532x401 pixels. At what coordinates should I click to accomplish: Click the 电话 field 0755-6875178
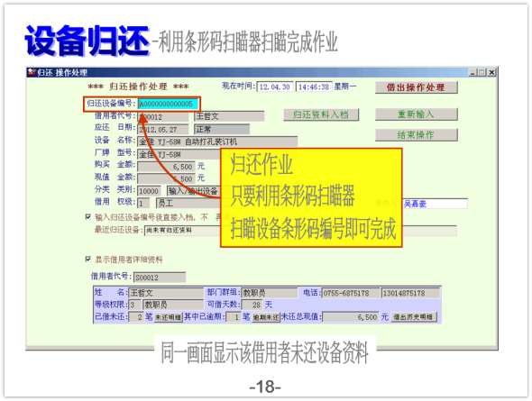pyautogui.click(x=351, y=293)
